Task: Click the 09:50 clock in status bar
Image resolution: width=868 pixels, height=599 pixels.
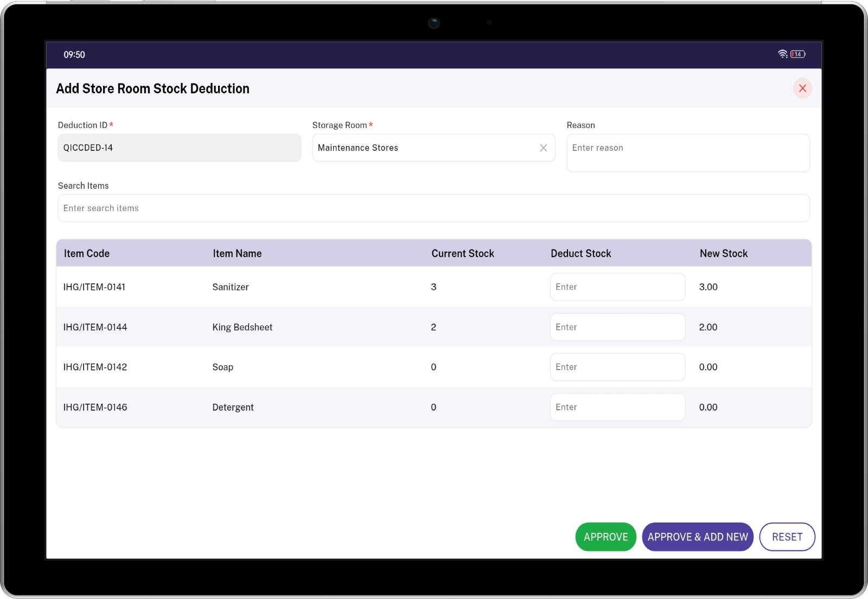Action: 74,55
